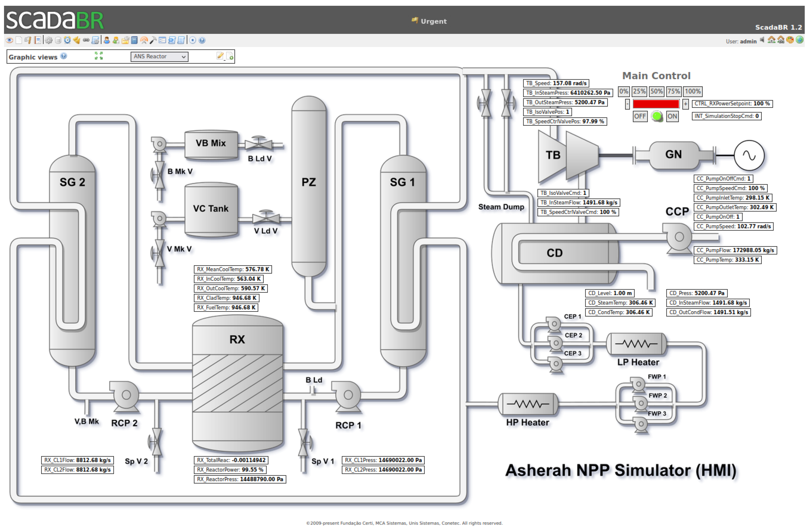Image resolution: width=810 pixels, height=532 pixels.
Task: Open Watch list via eye icon
Action: 10,40
